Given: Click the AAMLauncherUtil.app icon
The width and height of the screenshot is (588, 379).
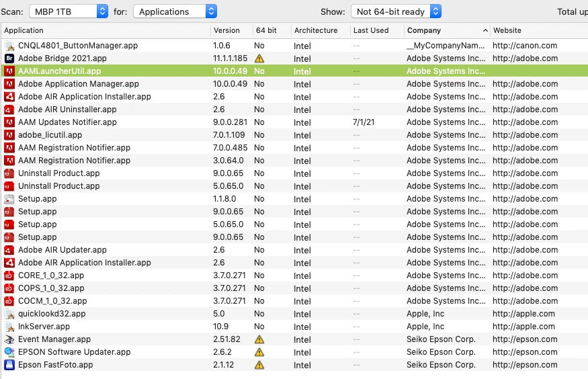Looking at the screenshot, I should point(9,71).
